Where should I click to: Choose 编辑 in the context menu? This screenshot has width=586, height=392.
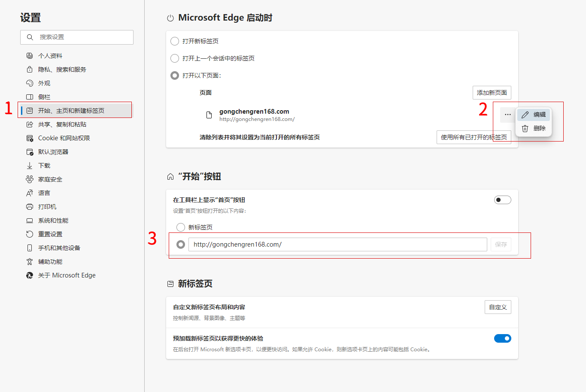[x=534, y=115]
